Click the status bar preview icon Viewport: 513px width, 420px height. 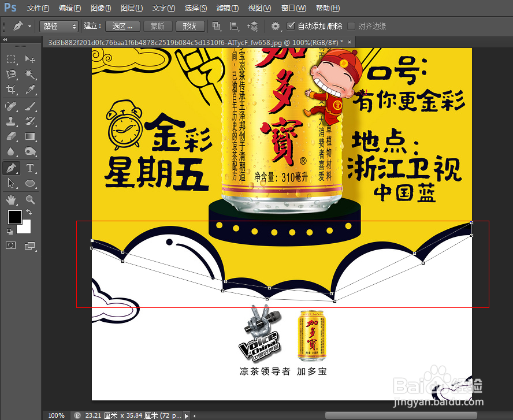tap(77, 416)
